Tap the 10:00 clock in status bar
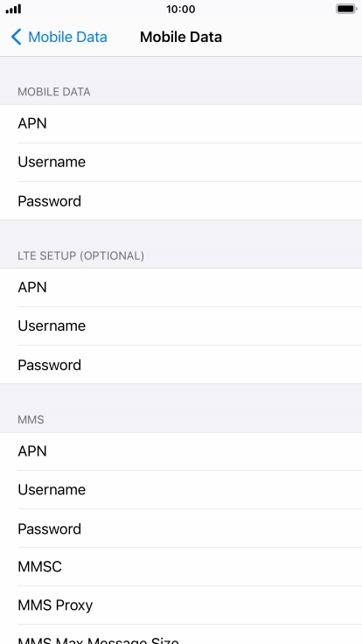Screen dimensions: 362x644 (x=181, y=9)
